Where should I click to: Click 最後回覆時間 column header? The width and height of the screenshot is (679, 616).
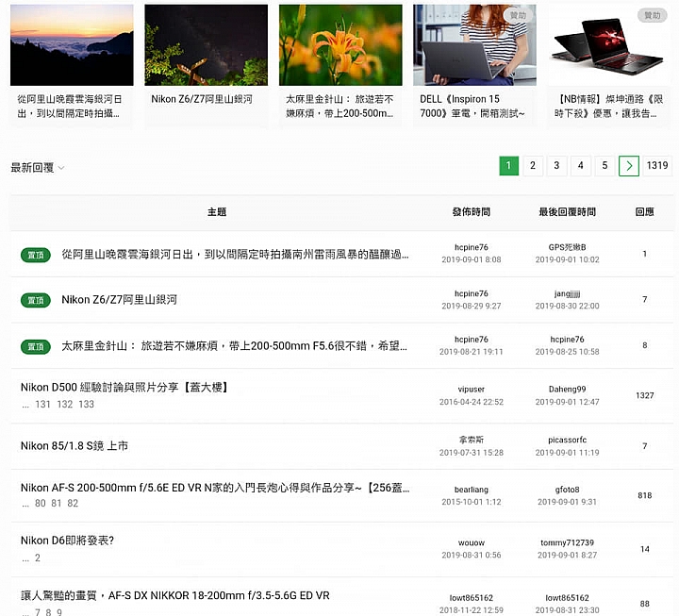(568, 212)
